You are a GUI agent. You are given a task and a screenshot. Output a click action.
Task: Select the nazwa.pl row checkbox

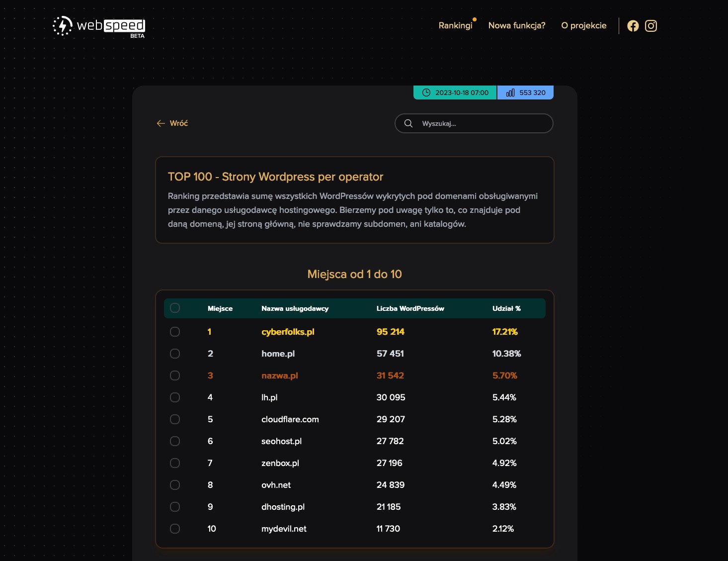(x=175, y=375)
